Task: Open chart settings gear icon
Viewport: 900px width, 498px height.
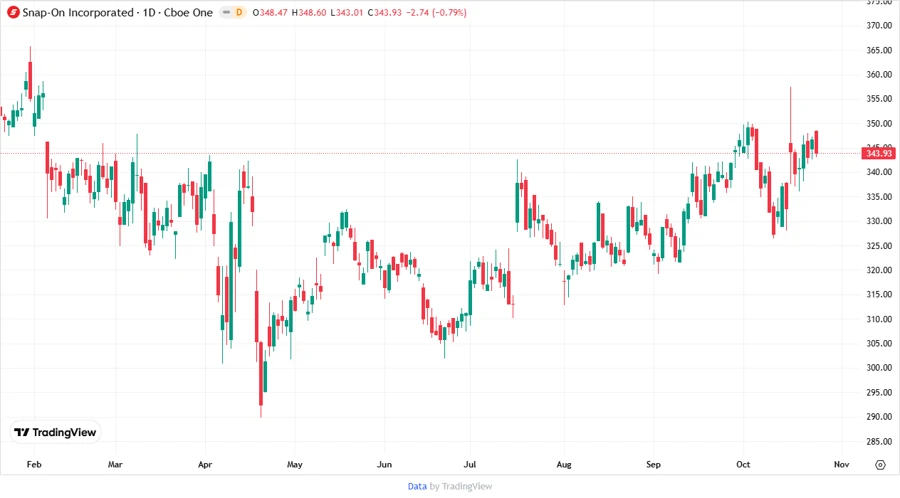Action: [x=880, y=465]
